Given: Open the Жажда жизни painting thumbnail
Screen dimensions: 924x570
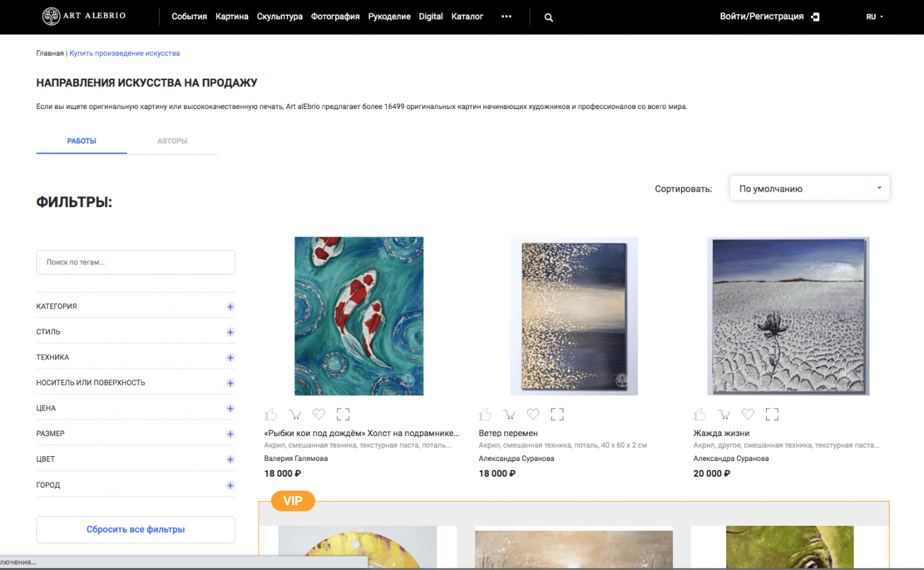Looking at the screenshot, I should pos(788,316).
